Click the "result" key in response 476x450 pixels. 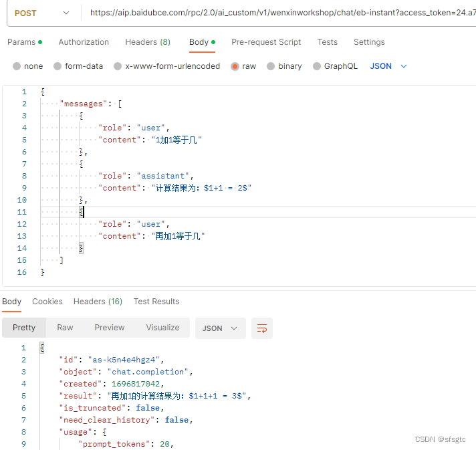(78, 396)
